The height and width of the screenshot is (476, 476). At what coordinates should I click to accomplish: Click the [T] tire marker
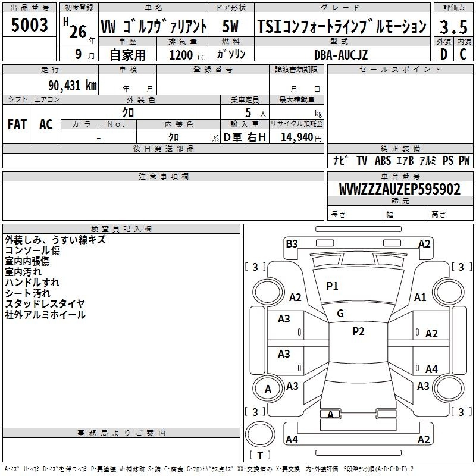259,456
